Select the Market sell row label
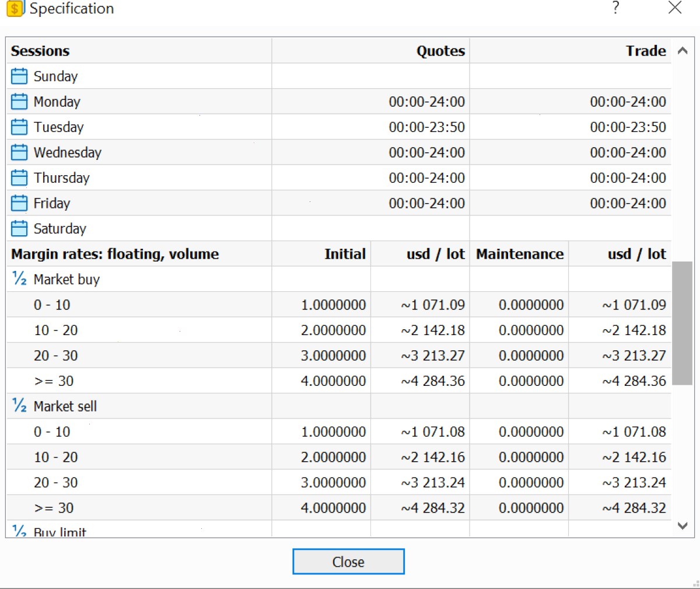Screen dimensions: 700x589 tap(65, 406)
